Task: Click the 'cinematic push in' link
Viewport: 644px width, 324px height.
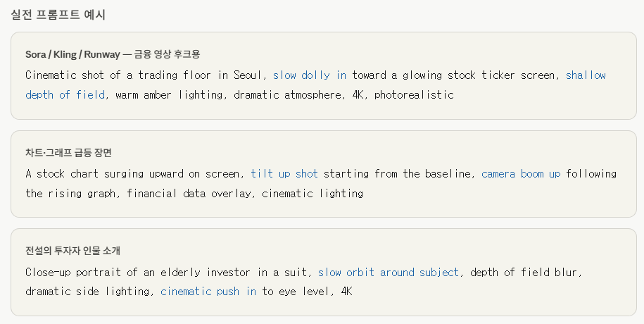Action: coord(208,292)
